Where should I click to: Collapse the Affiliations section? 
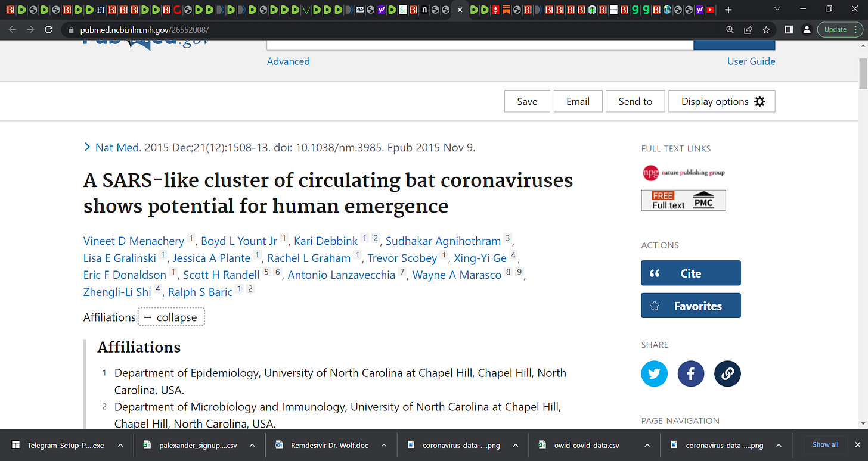[171, 317]
